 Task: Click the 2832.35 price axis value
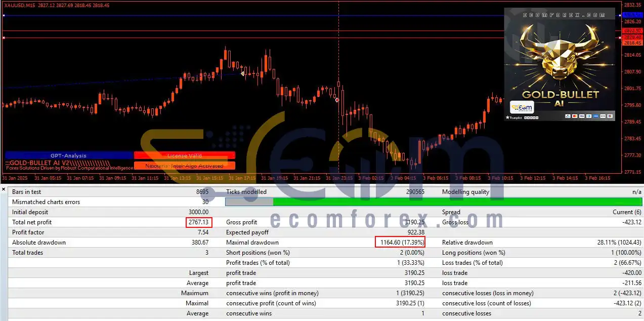tap(632, 5)
